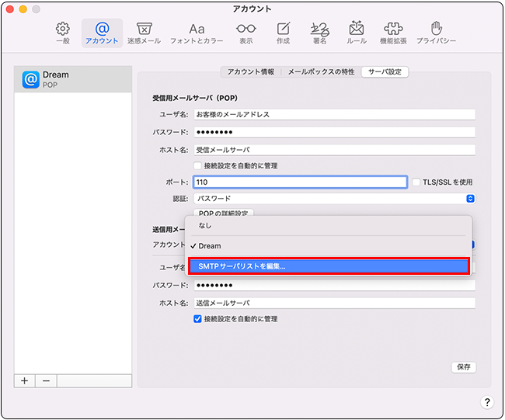This screenshot has height=420, width=505.
Task: Open the 一般 general preferences icon
Action: click(63, 33)
